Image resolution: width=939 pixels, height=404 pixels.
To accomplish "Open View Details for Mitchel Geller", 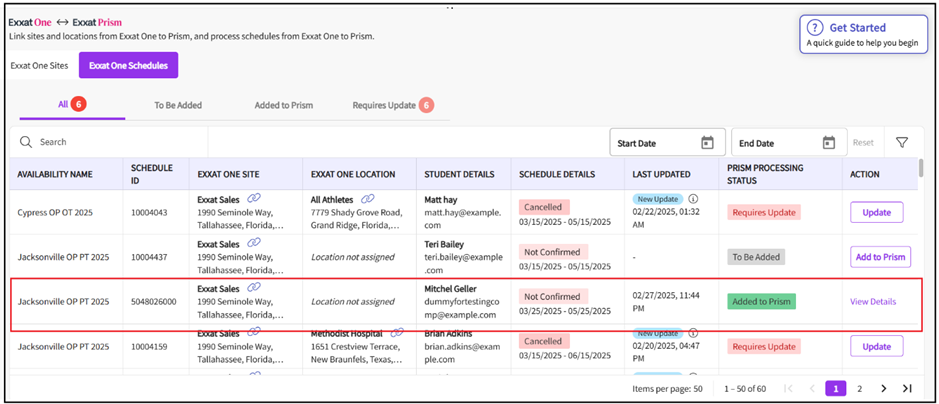I will [x=873, y=301].
